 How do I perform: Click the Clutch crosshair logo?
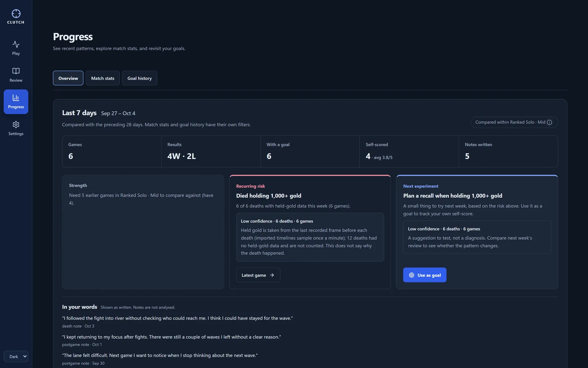[16, 14]
